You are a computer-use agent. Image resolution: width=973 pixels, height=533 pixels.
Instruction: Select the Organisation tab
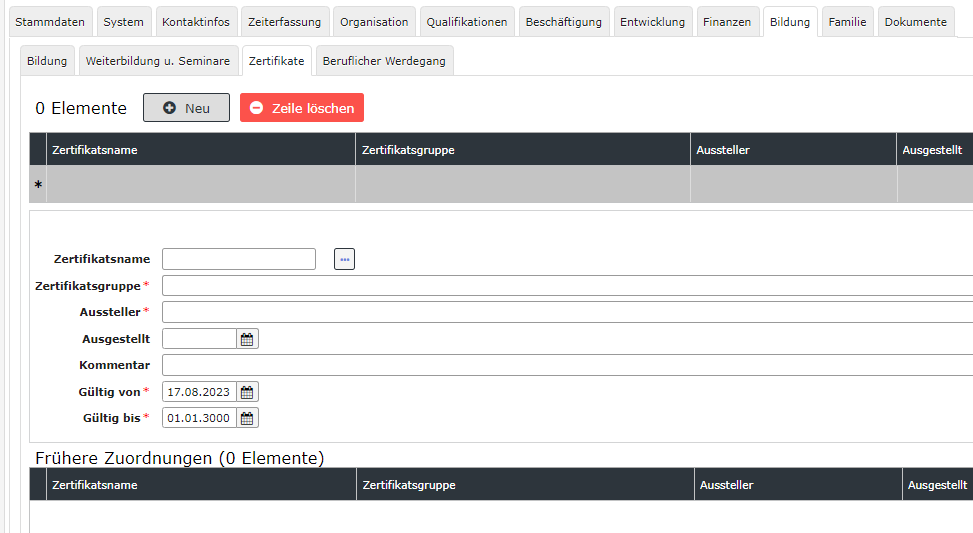click(x=374, y=22)
